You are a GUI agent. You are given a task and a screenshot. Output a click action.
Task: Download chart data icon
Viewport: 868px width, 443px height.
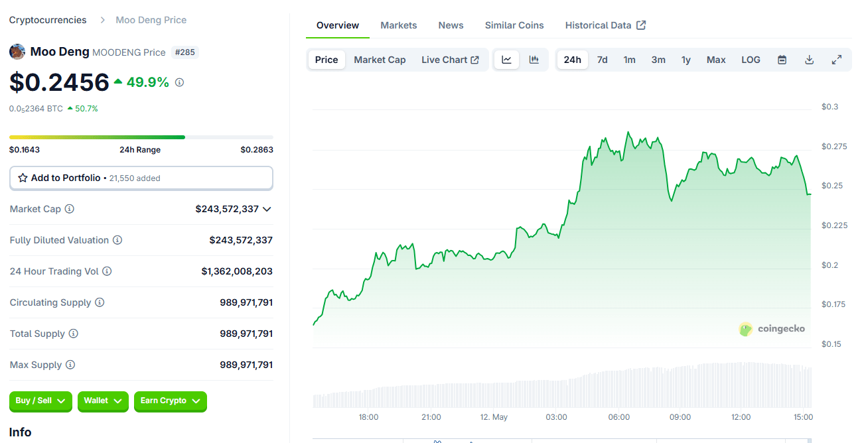[x=809, y=60]
